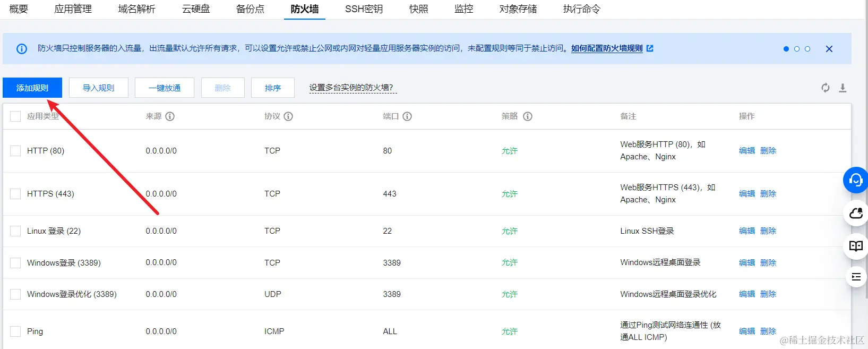Check the HTTP (80) rule checkbox
The image size is (868, 349).
[15, 151]
